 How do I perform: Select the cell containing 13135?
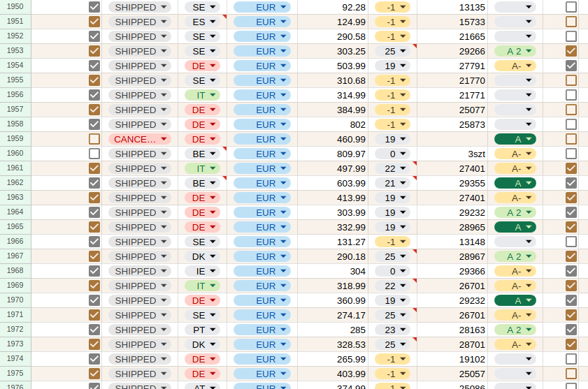pyautogui.click(x=452, y=7)
